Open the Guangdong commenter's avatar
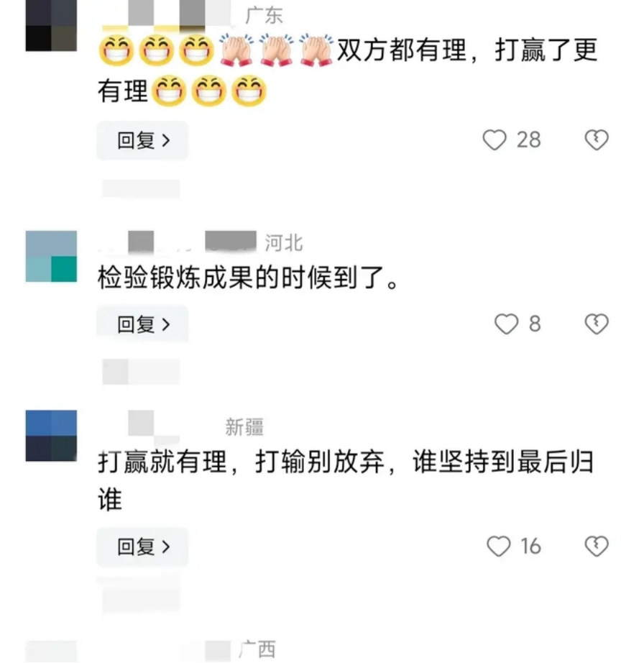The width and height of the screenshot is (644, 663). pos(51,25)
